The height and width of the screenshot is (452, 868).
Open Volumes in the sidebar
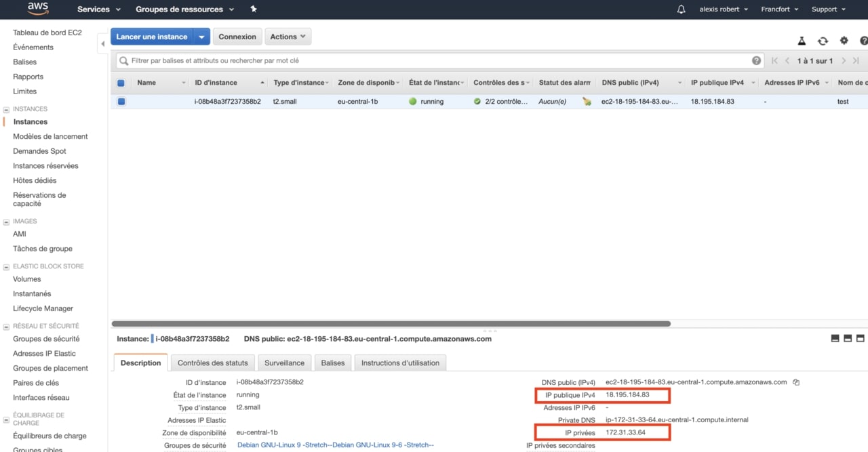coord(27,279)
